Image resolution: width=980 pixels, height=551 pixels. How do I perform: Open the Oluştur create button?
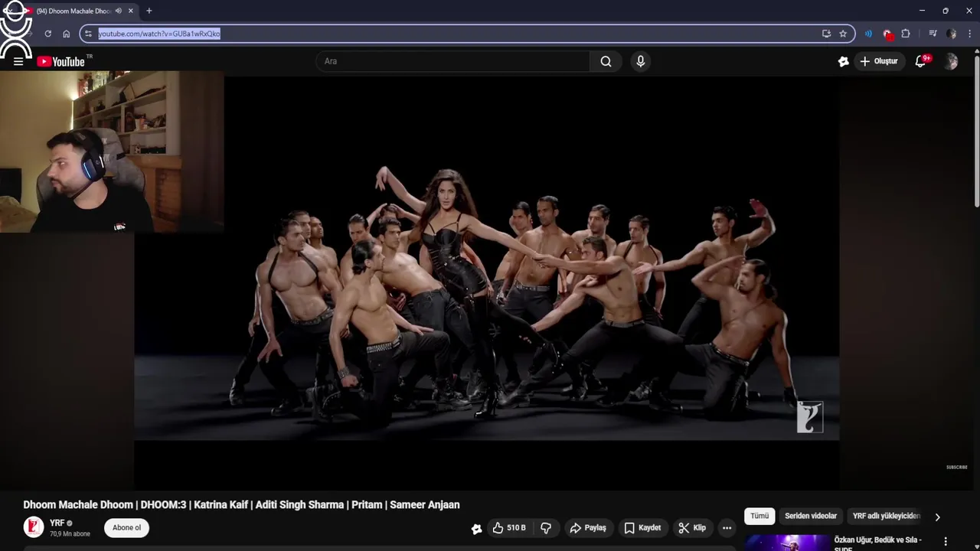(879, 61)
